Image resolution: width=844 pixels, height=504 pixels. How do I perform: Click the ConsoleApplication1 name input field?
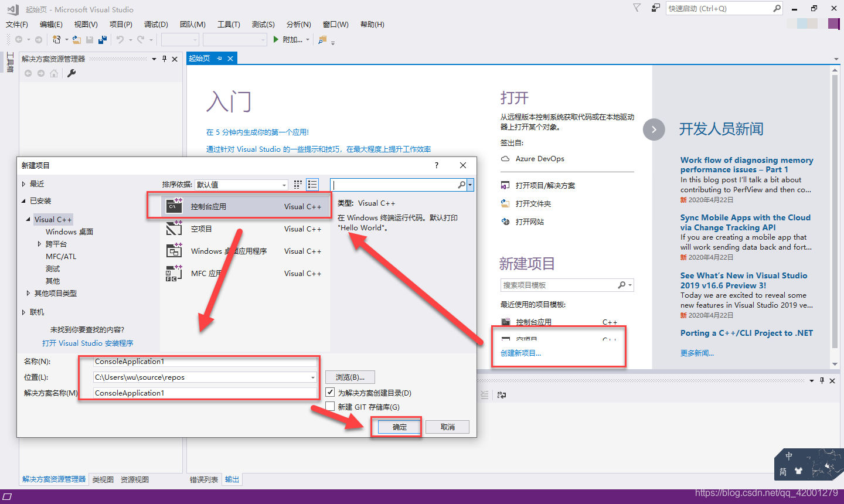tap(205, 361)
